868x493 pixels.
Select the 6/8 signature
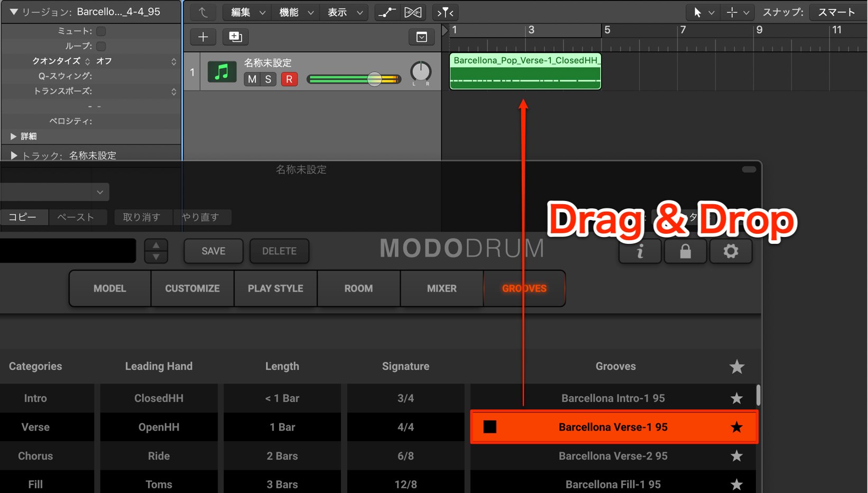[405, 456]
